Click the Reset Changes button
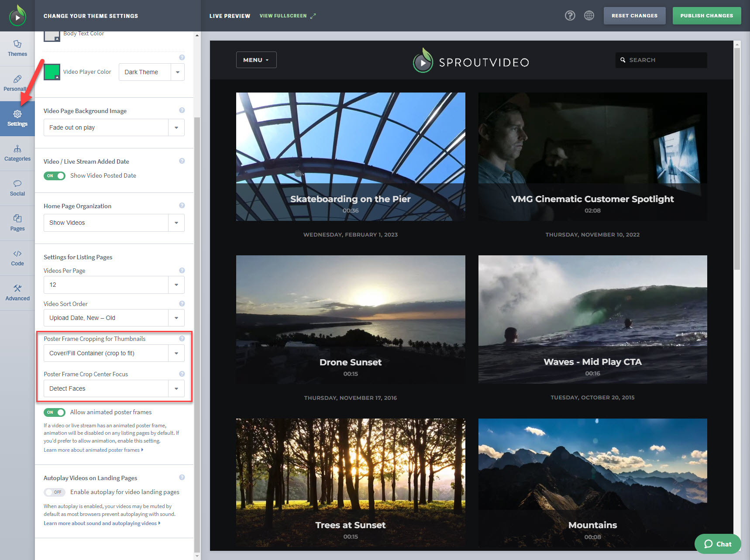 click(634, 16)
